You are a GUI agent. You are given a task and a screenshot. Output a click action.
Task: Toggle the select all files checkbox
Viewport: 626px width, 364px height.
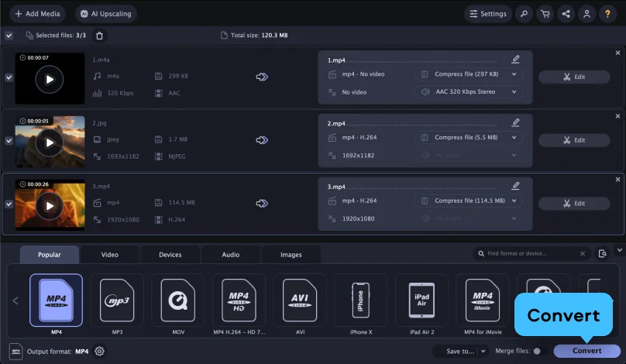tap(9, 36)
